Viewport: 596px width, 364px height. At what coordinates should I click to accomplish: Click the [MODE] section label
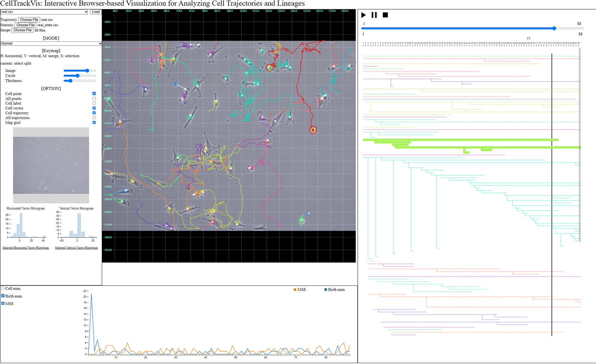pyautogui.click(x=51, y=38)
